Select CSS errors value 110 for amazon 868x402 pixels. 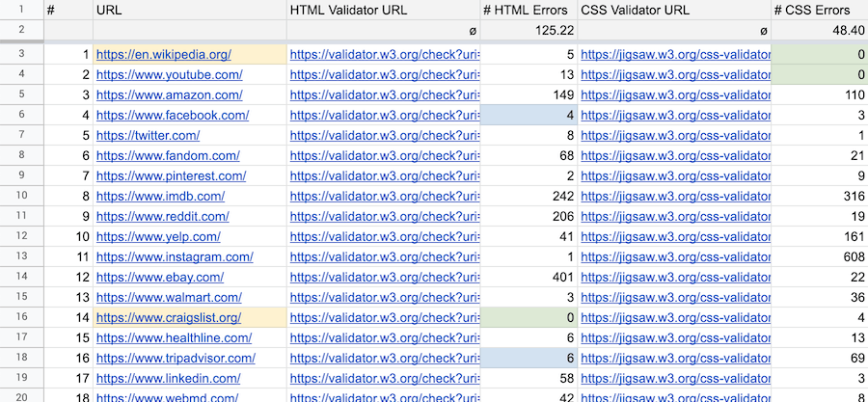[x=820, y=95]
